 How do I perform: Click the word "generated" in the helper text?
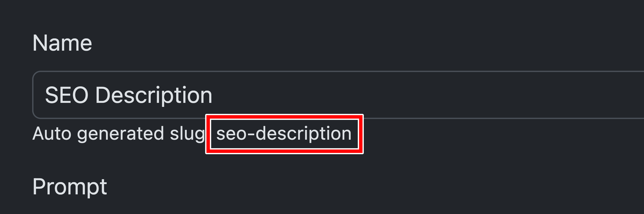click(120, 134)
